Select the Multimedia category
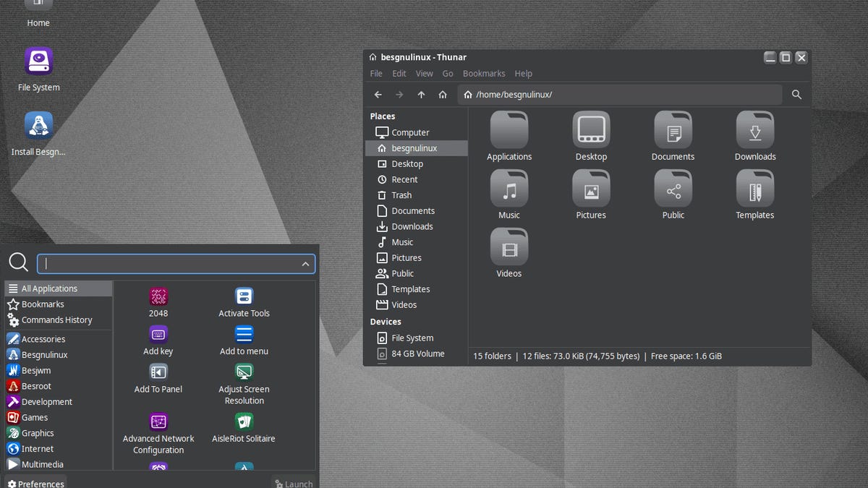The width and height of the screenshot is (868, 488). 42,465
